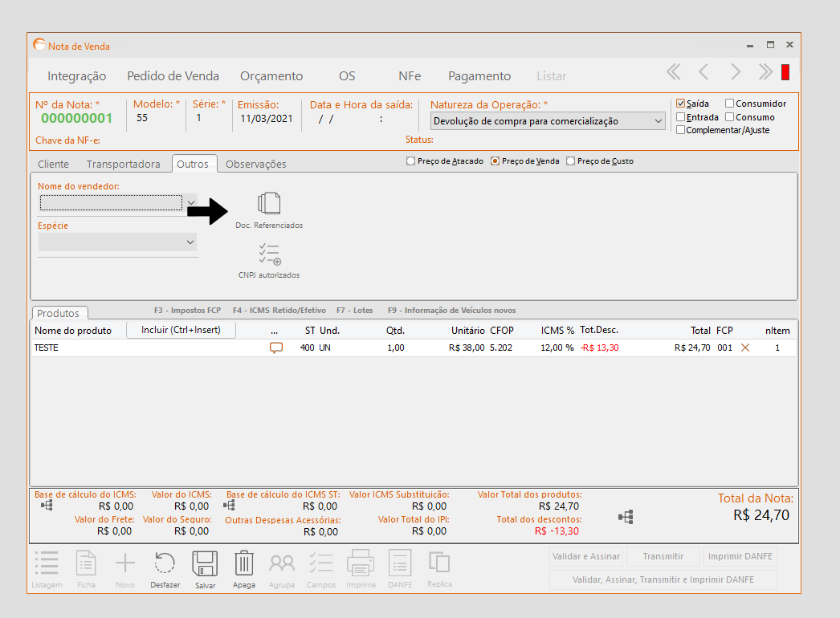Expand Natureza da Operação dropdown
The image size is (840, 618).
click(x=659, y=121)
